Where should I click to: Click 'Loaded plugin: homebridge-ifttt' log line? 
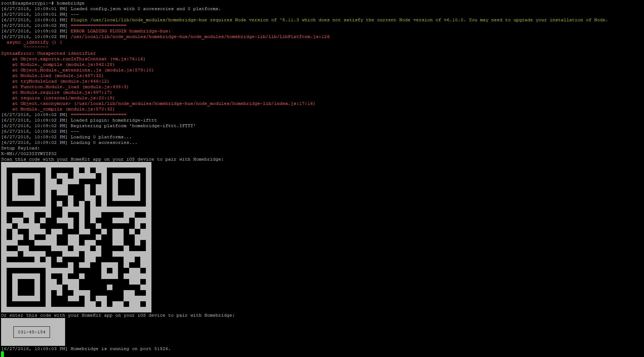[x=79, y=120]
